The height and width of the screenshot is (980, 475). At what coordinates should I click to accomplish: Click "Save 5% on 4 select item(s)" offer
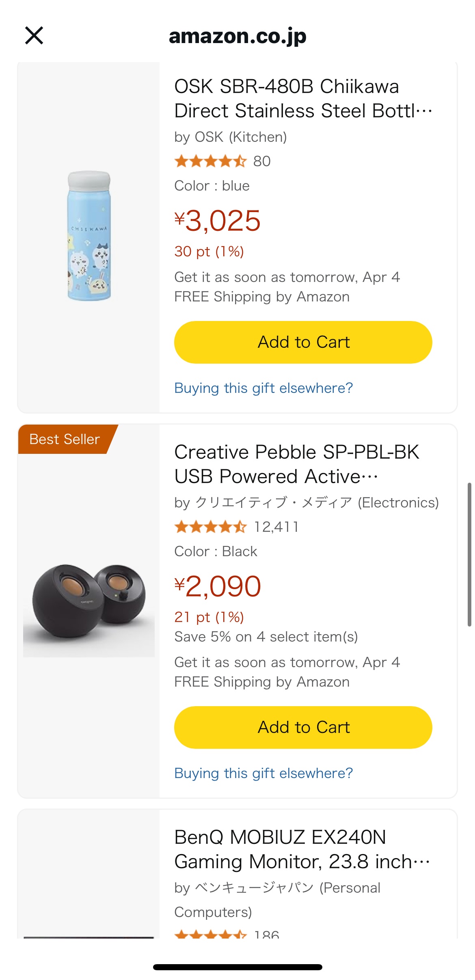tap(266, 637)
